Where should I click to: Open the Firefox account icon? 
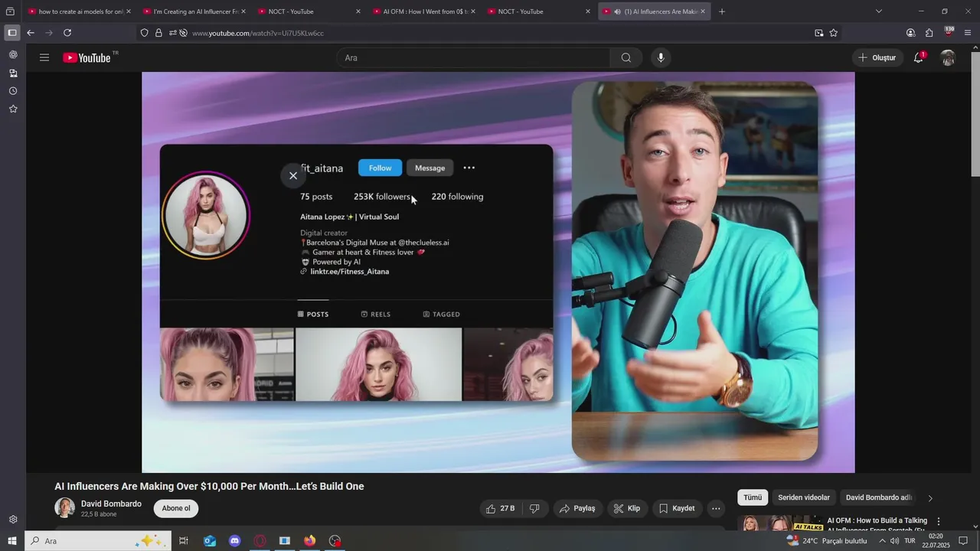pyautogui.click(x=910, y=33)
